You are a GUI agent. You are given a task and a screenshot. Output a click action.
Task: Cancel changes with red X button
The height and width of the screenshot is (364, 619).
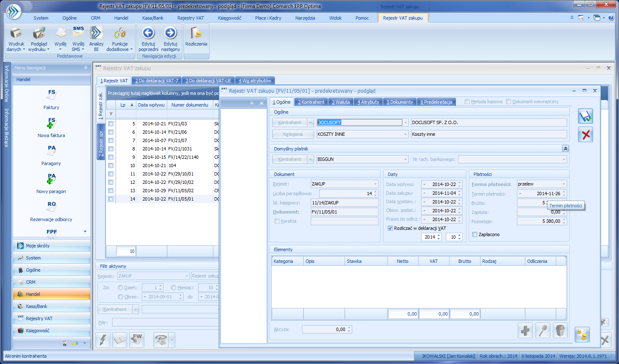[x=586, y=135]
